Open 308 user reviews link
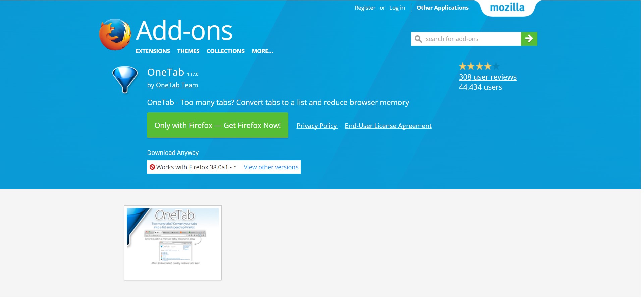644x308 pixels. click(x=487, y=77)
